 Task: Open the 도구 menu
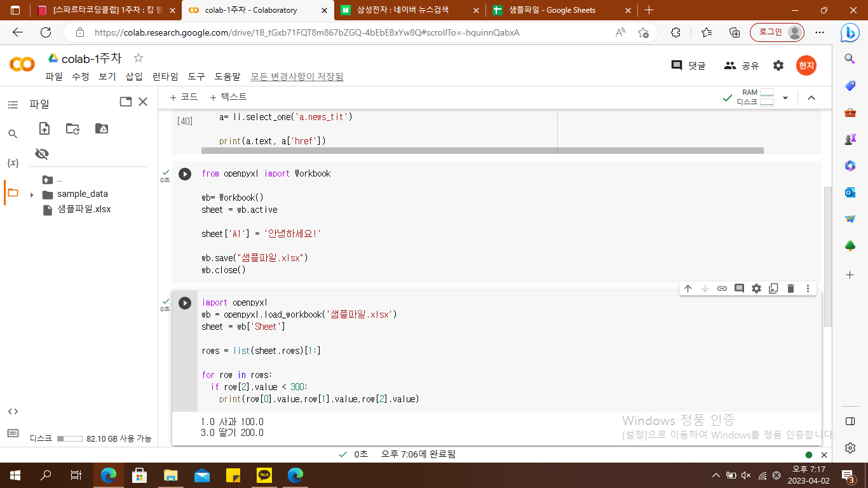point(196,76)
